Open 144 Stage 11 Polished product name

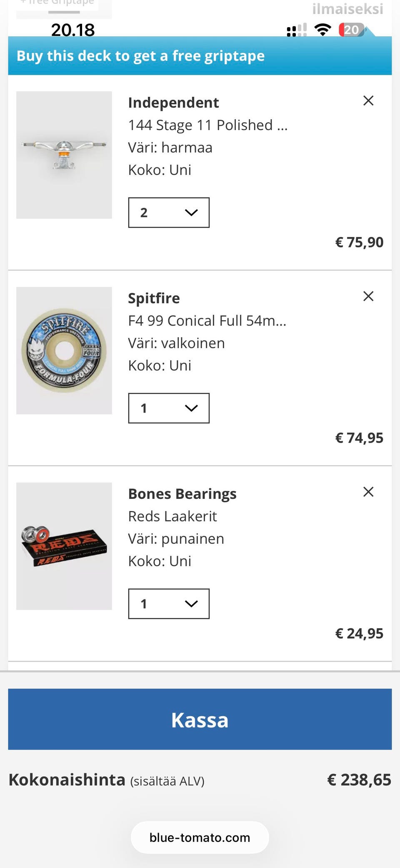(x=208, y=125)
